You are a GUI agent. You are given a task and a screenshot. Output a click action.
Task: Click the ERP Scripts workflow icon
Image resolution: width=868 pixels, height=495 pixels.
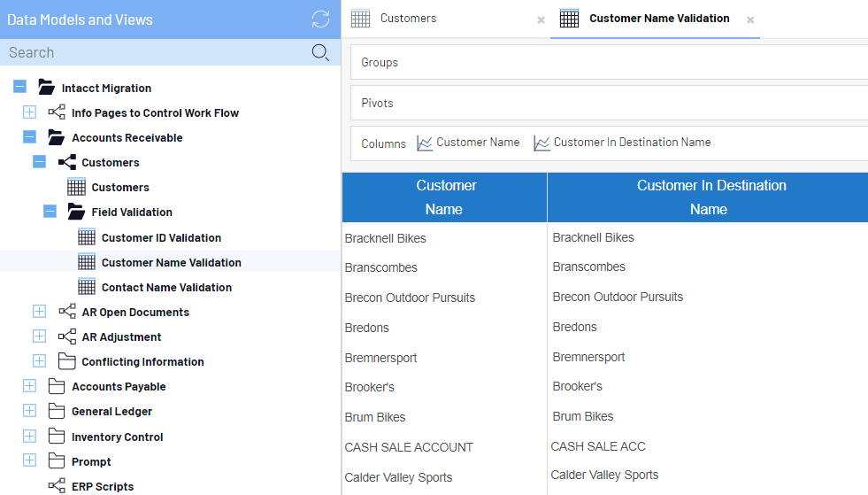click(x=57, y=486)
